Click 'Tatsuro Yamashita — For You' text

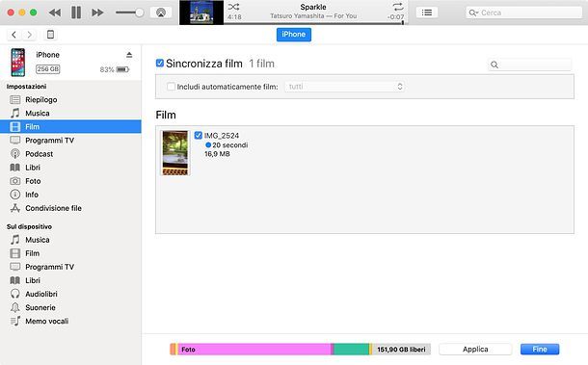(x=313, y=16)
